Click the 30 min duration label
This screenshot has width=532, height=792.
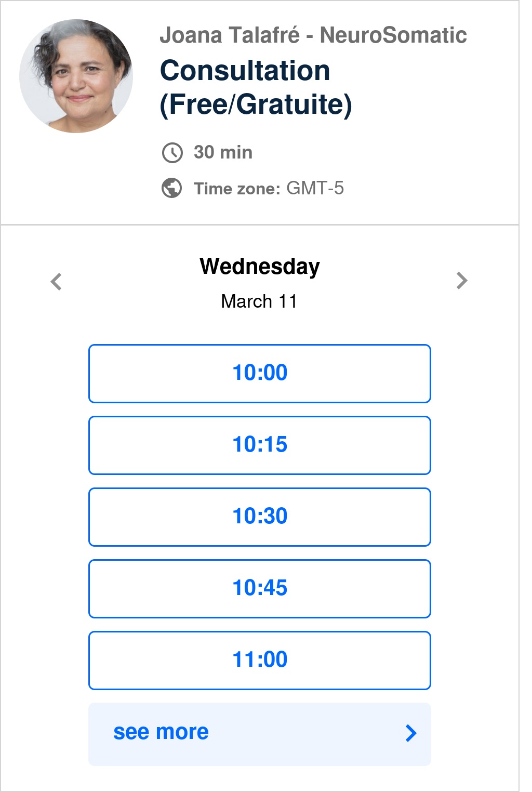pos(223,152)
